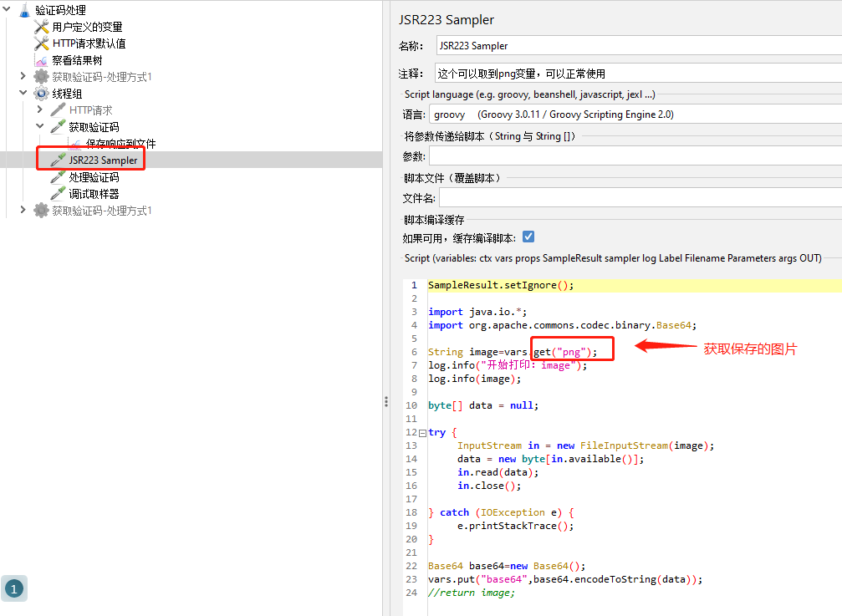Click the 名称 name input field
The height and width of the screenshot is (616, 842).
pos(639,46)
